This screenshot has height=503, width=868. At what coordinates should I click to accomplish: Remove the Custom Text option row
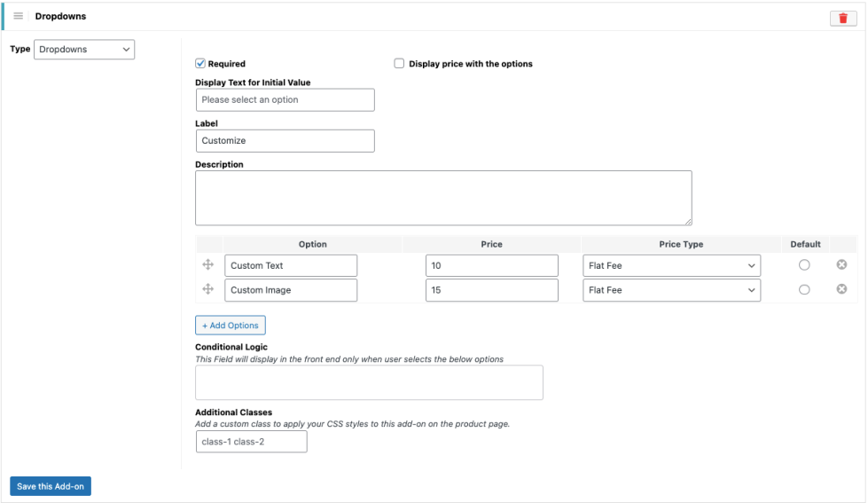point(841,265)
